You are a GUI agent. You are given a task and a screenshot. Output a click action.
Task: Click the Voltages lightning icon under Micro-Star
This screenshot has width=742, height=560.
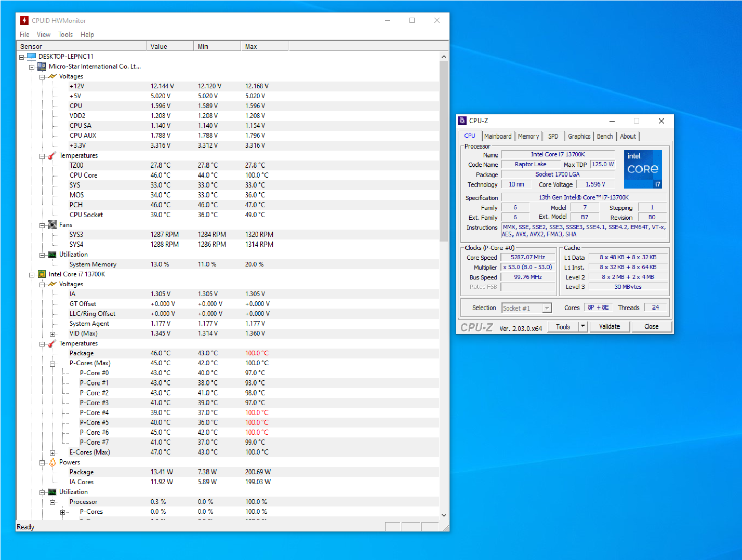point(52,76)
